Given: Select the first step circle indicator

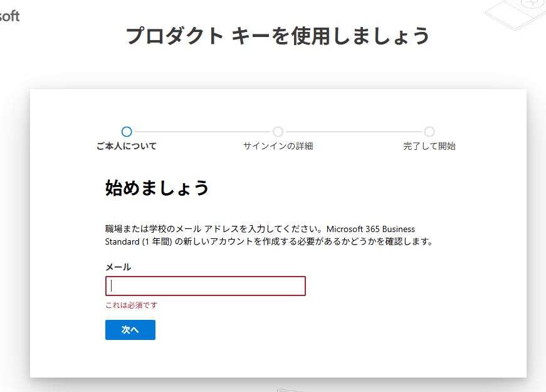Looking at the screenshot, I should [x=127, y=132].
